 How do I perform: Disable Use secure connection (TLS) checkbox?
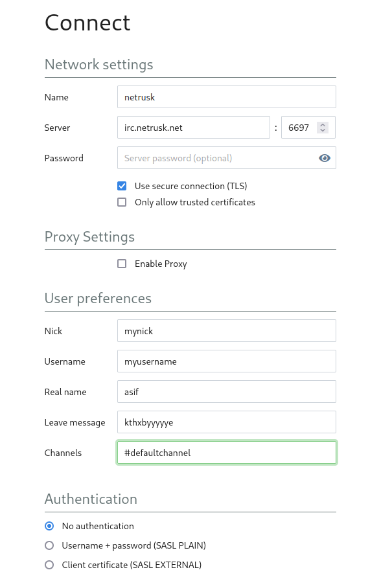[122, 186]
